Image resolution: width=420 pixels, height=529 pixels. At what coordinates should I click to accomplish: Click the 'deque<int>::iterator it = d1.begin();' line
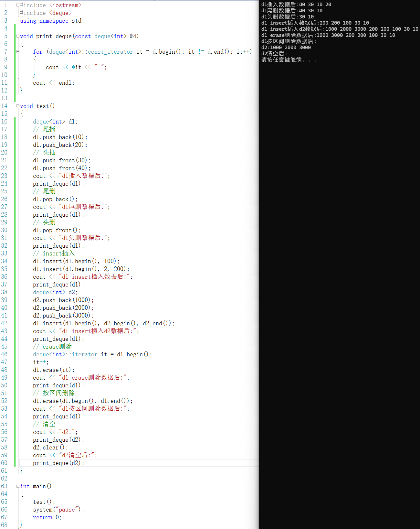pos(92,354)
